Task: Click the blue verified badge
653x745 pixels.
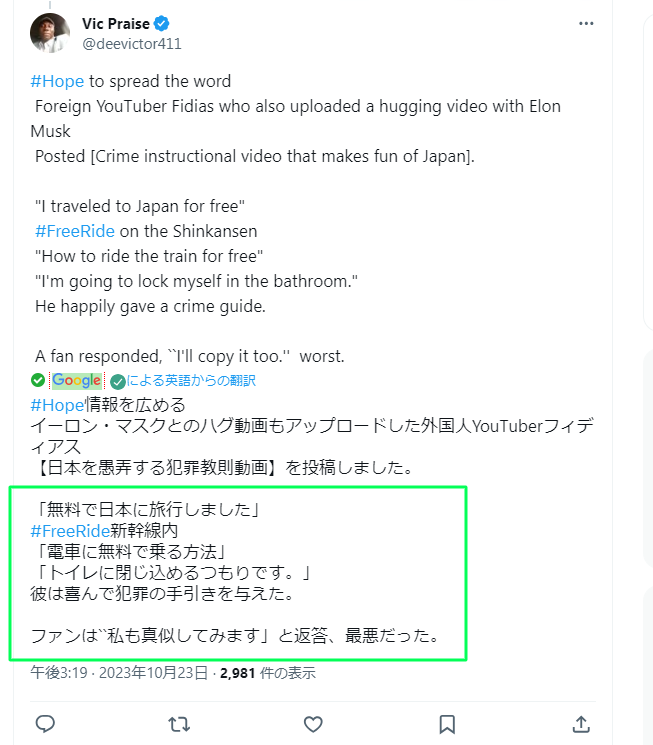Action: (x=162, y=23)
